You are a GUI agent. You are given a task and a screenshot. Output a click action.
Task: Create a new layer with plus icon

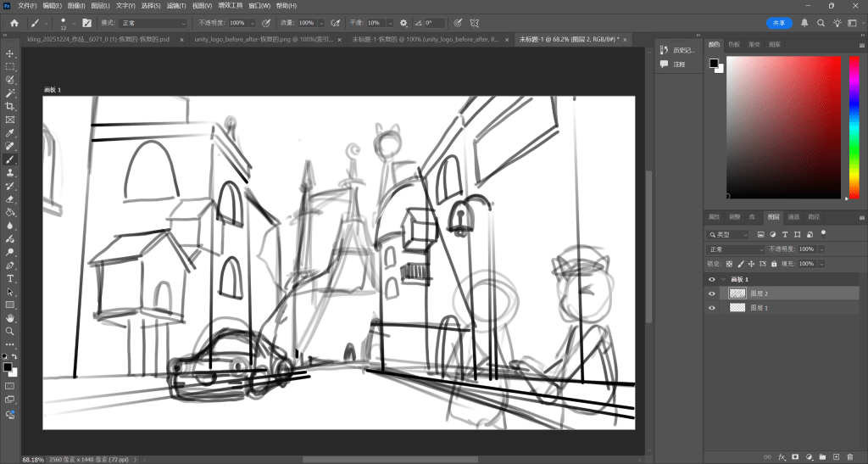tap(836, 457)
